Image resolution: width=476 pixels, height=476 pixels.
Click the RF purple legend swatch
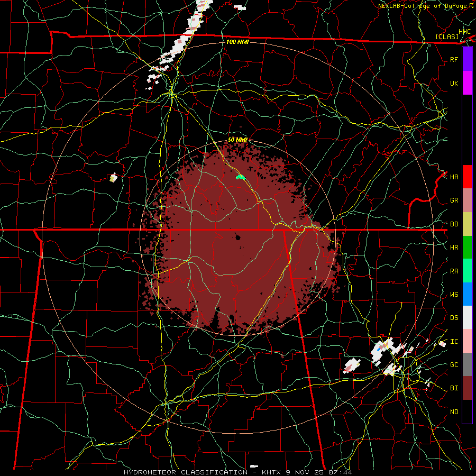coord(467,59)
